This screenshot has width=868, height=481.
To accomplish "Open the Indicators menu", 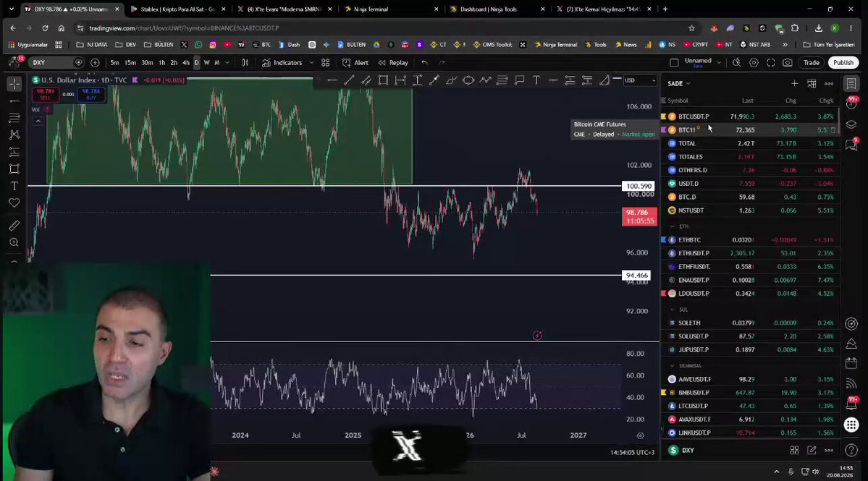I will (282, 62).
